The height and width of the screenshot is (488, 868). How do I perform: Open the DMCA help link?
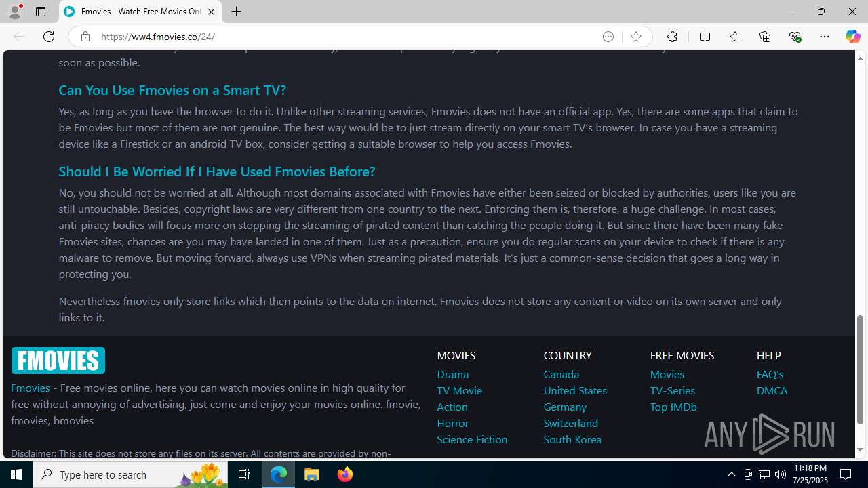pos(772,390)
